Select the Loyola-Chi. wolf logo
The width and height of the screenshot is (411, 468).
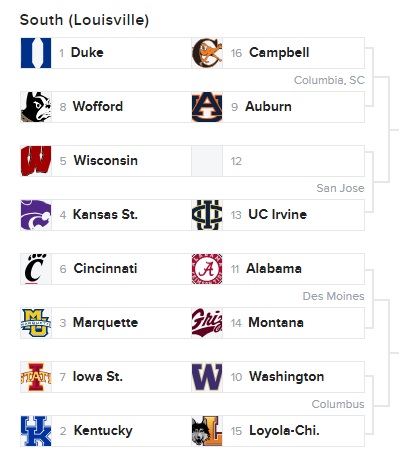(x=207, y=431)
